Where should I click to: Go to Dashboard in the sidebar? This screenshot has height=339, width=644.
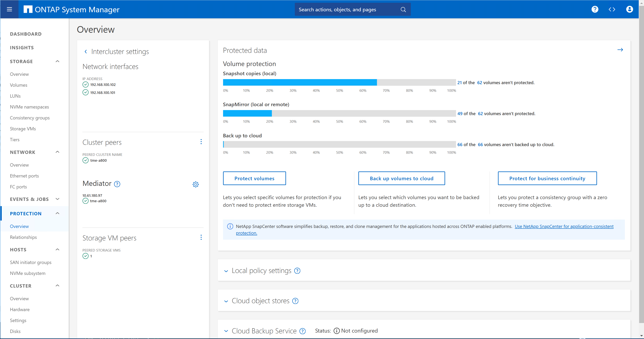(26, 34)
